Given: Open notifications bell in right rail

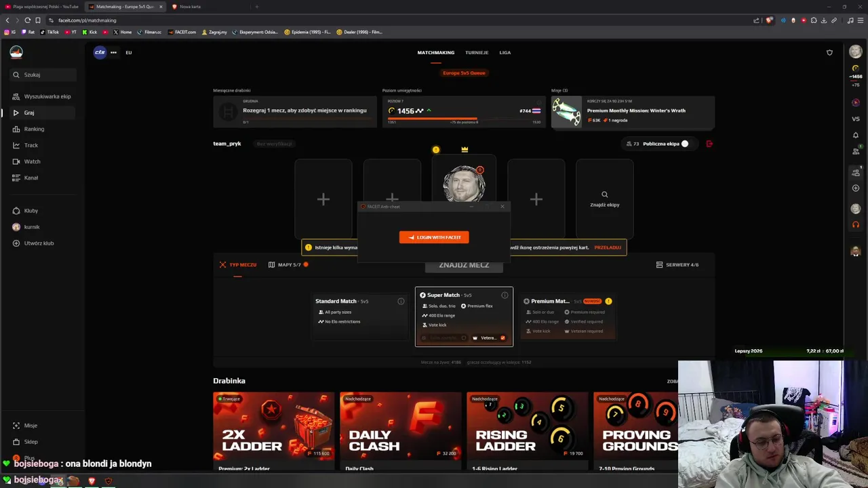Looking at the screenshot, I should tap(856, 135).
